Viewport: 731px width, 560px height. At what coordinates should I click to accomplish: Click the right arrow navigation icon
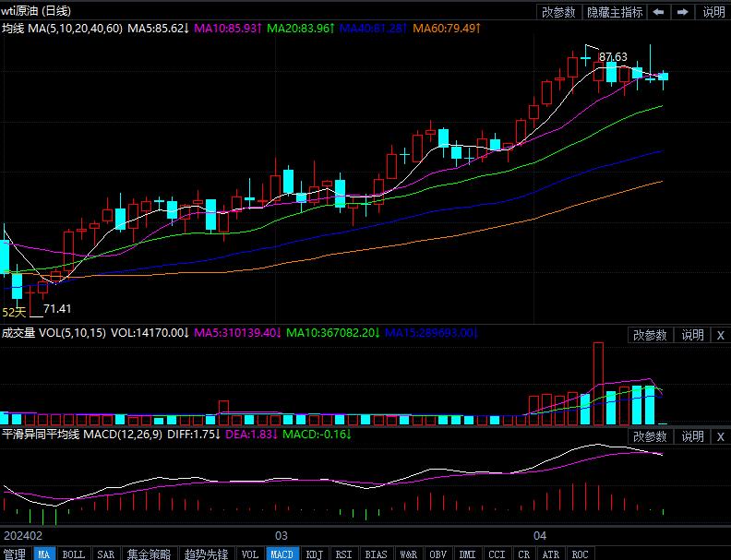coord(682,12)
